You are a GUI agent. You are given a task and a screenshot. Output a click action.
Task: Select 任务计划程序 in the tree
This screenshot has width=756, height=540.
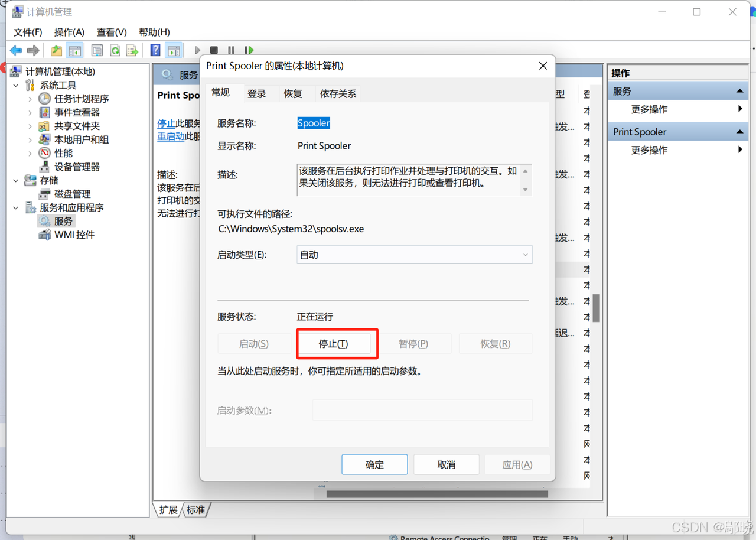pyautogui.click(x=82, y=99)
